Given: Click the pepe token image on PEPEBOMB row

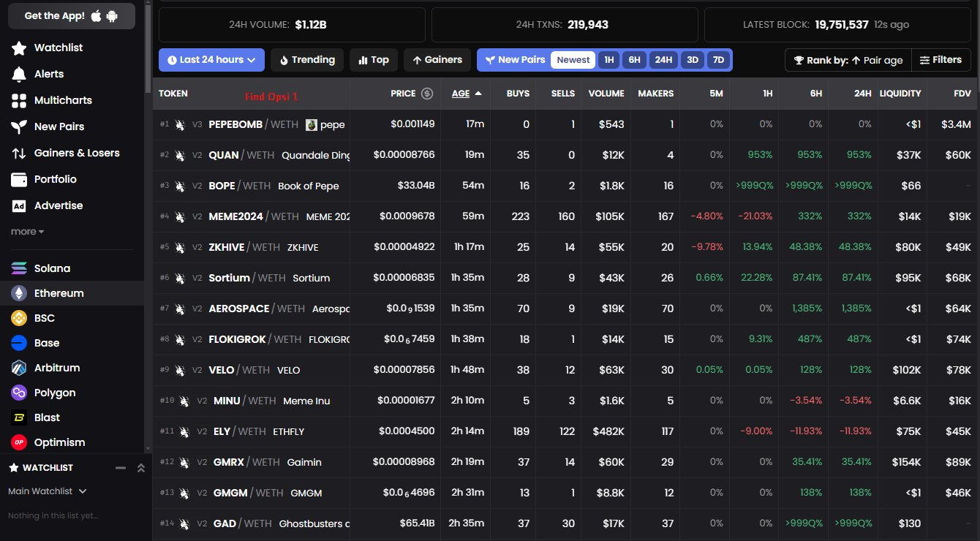Looking at the screenshot, I should pos(311,124).
